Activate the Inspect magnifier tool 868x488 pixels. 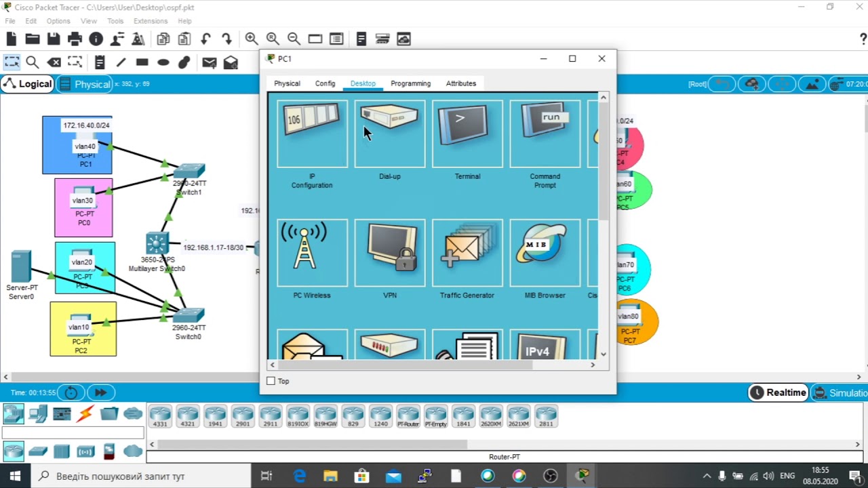32,62
